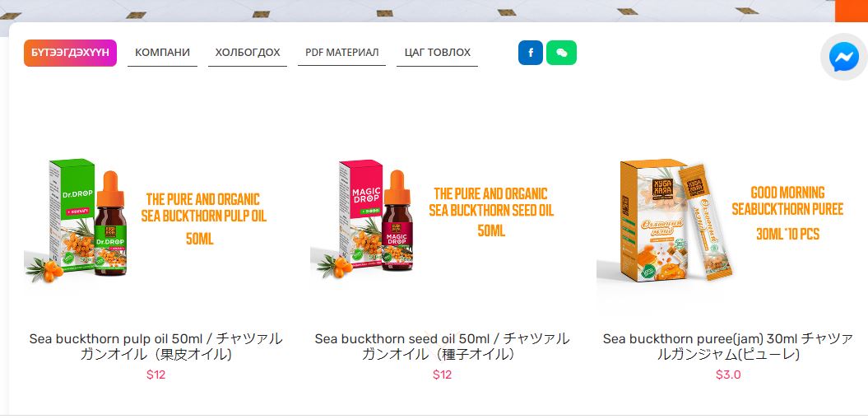
Task: Select the БҮТЭЭГДЭХҮҮН tab
Action: click(70, 53)
